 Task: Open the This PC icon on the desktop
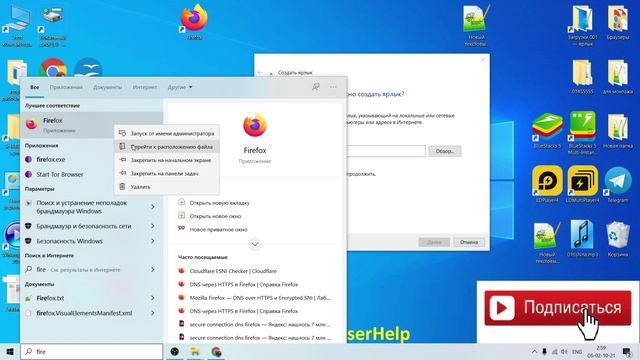point(17,25)
